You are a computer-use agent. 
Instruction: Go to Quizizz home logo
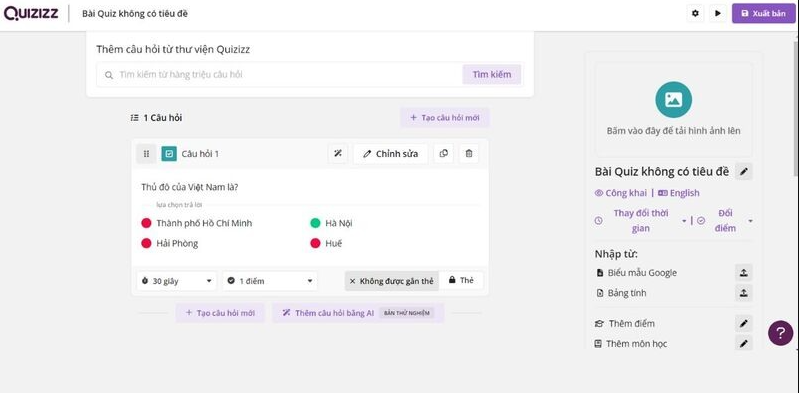[31, 13]
